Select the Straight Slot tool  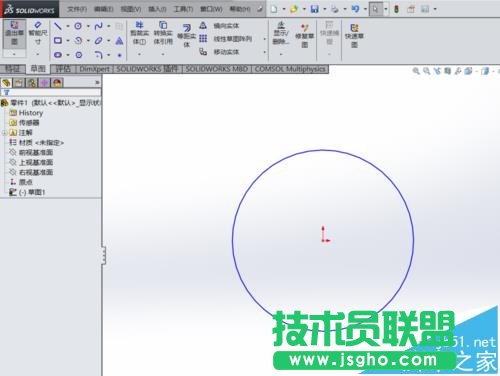pos(58,55)
